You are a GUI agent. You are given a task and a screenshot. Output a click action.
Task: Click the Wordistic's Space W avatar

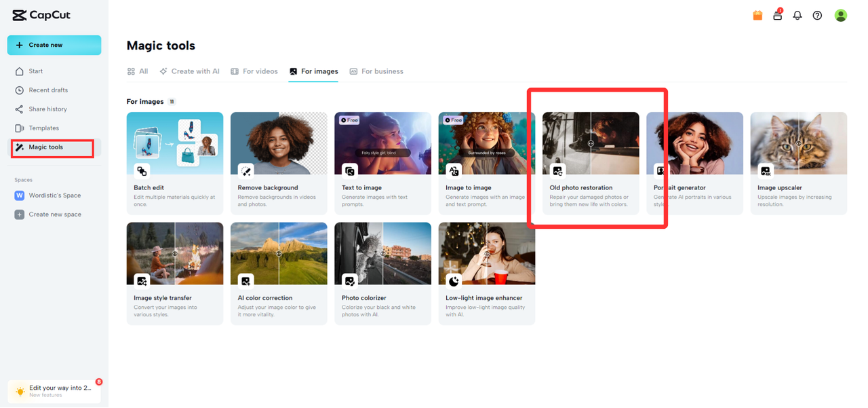[20, 196]
